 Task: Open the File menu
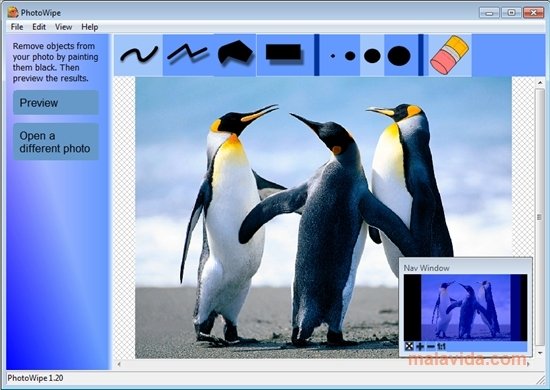click(17, 27)
